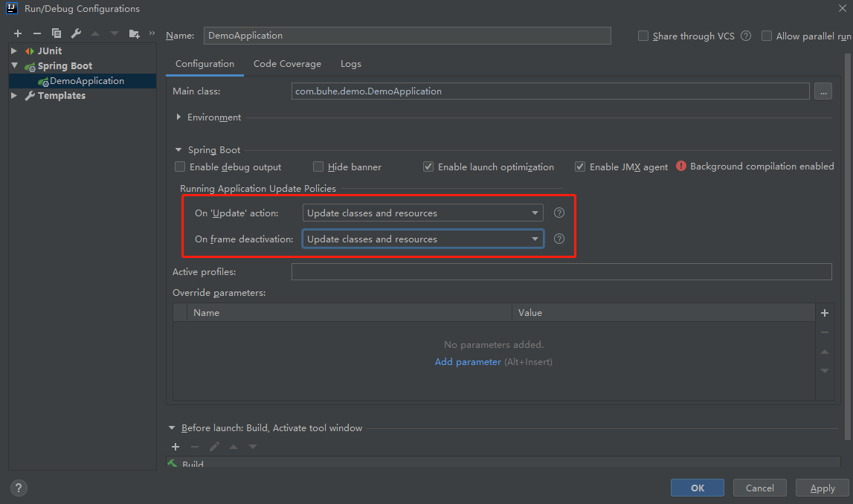Browse for Main class with ellipsis button

[x=823, y=91]
